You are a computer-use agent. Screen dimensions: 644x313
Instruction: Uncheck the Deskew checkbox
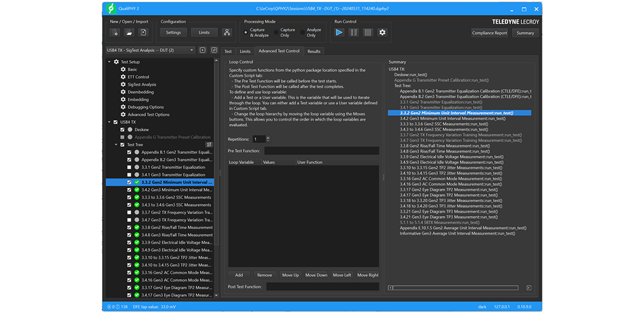tap(123, 130)
